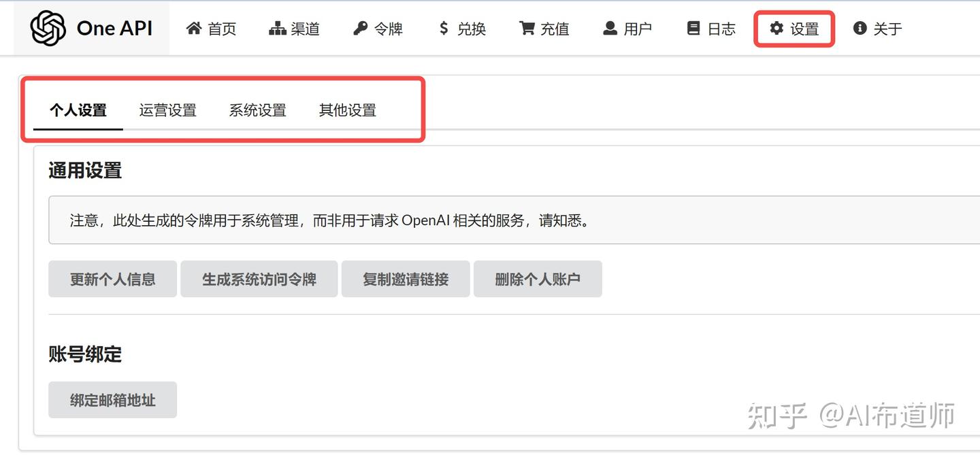Open the 系统设置 tab
Image resolution: width=980 pixels, height=455 pixels.
tap(258, 110)
